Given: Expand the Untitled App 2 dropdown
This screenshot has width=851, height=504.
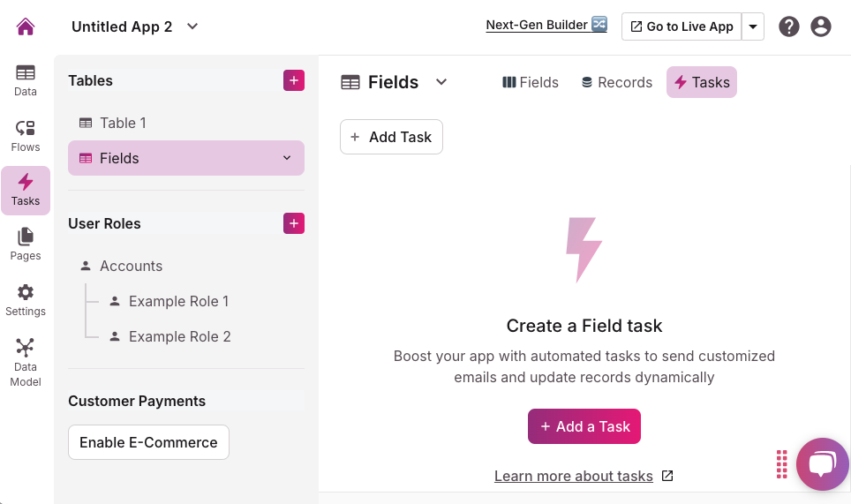Looking at the screenshot, I should [x=192, y=26].
